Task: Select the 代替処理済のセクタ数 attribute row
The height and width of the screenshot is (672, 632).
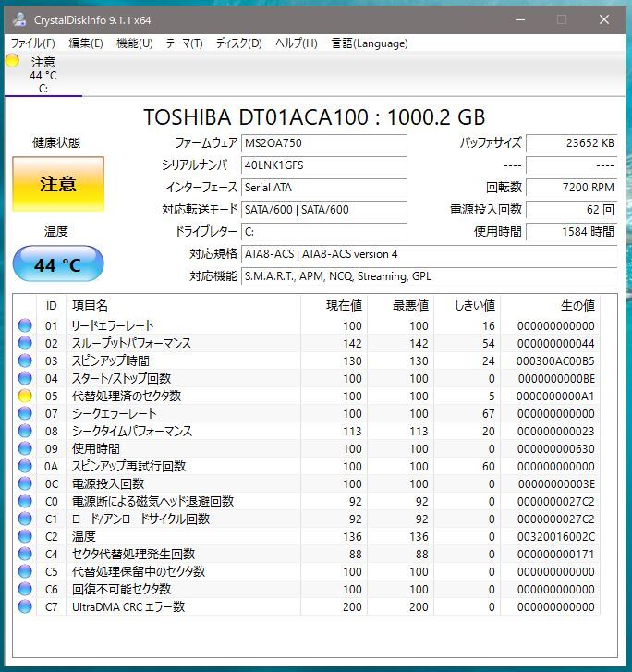Action: click(307, 396)
